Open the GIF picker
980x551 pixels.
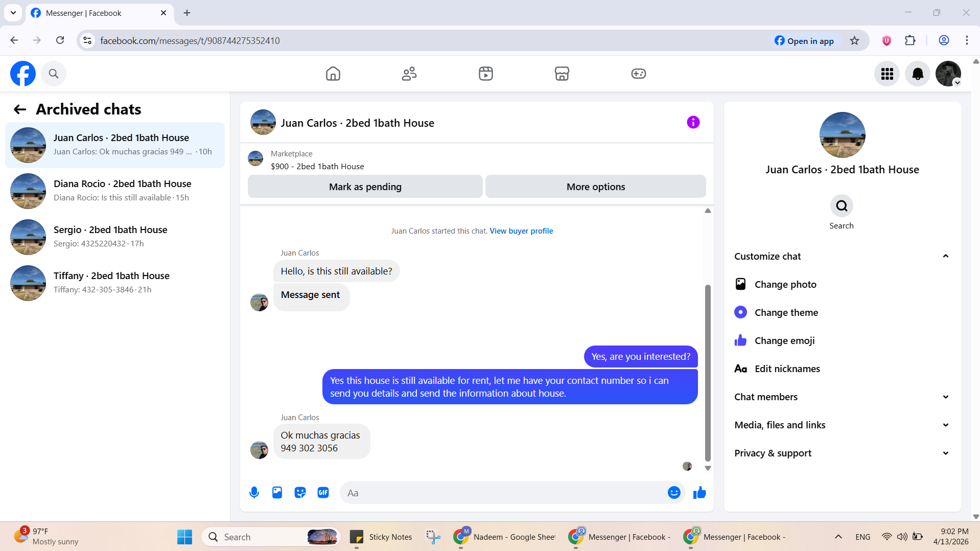(x=323, y=492)
